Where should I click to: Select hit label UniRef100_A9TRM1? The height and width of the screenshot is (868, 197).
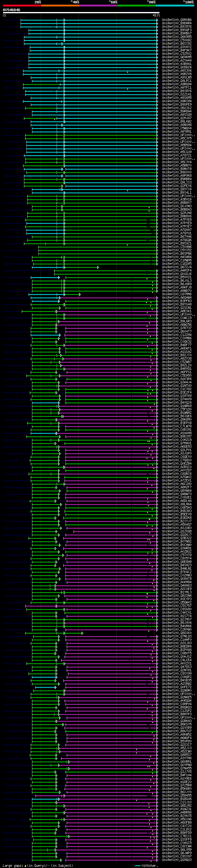tap(177, 132)
